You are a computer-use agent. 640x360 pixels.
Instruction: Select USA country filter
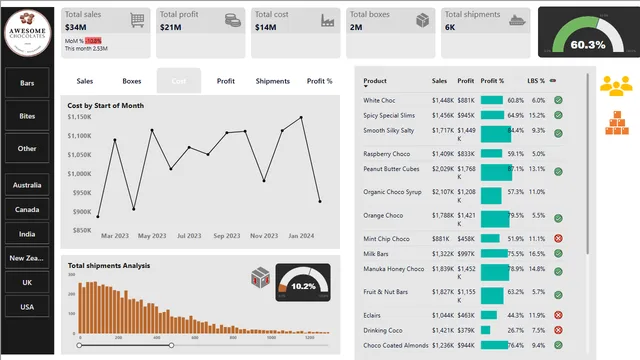(x=27, y=307)
